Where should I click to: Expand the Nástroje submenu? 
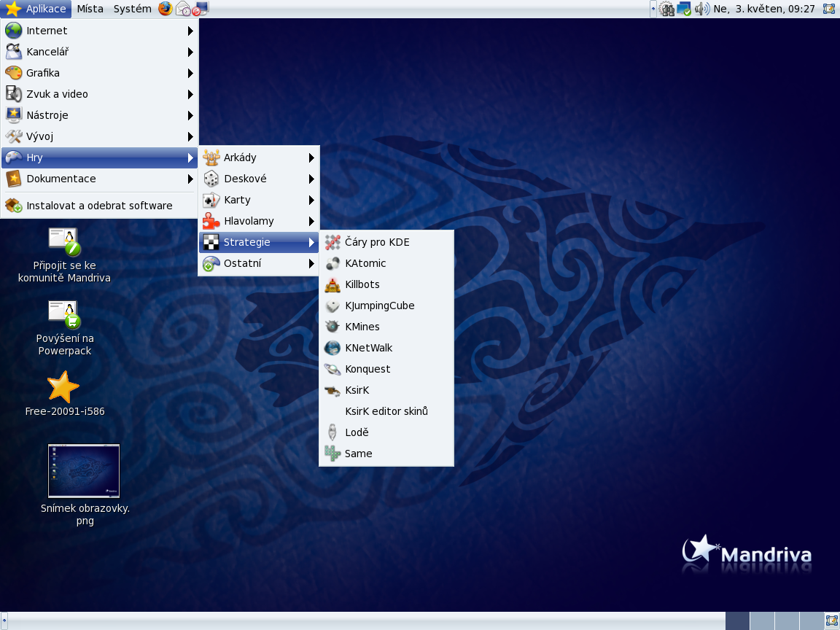pyautogui.click(x=99, y=115)
